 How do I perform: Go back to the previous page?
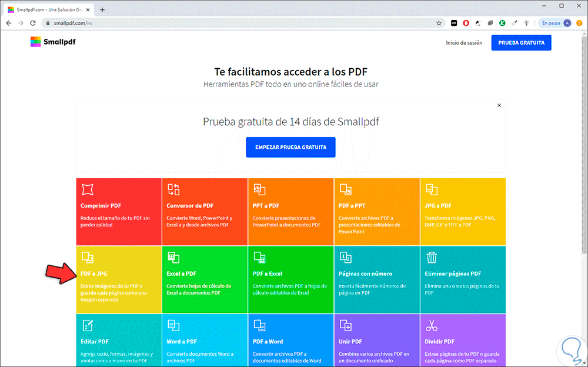click(9, 23)
